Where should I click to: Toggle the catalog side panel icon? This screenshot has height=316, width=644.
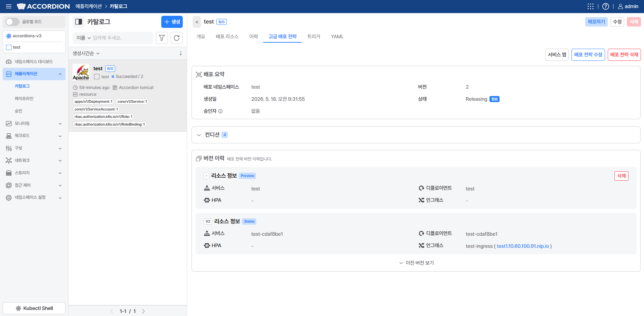[x=79, y=22]
